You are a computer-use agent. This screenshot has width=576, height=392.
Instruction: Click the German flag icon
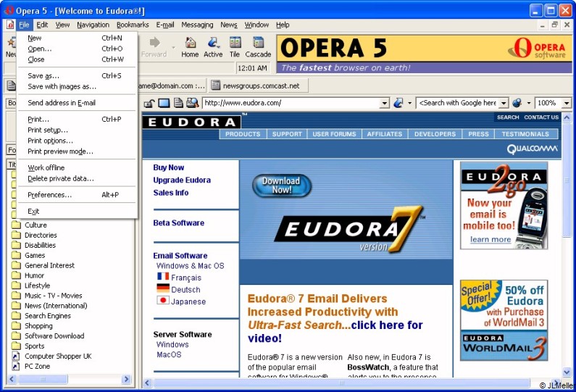[163, 288]
